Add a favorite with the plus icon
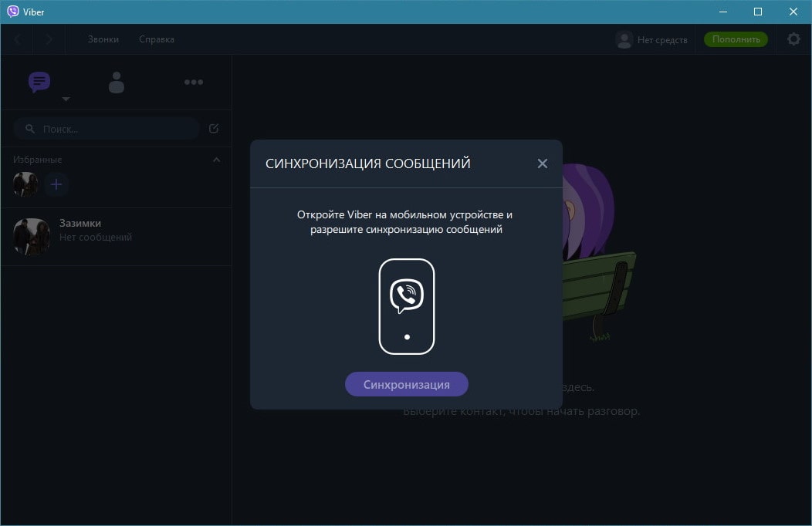 point(56,184)
